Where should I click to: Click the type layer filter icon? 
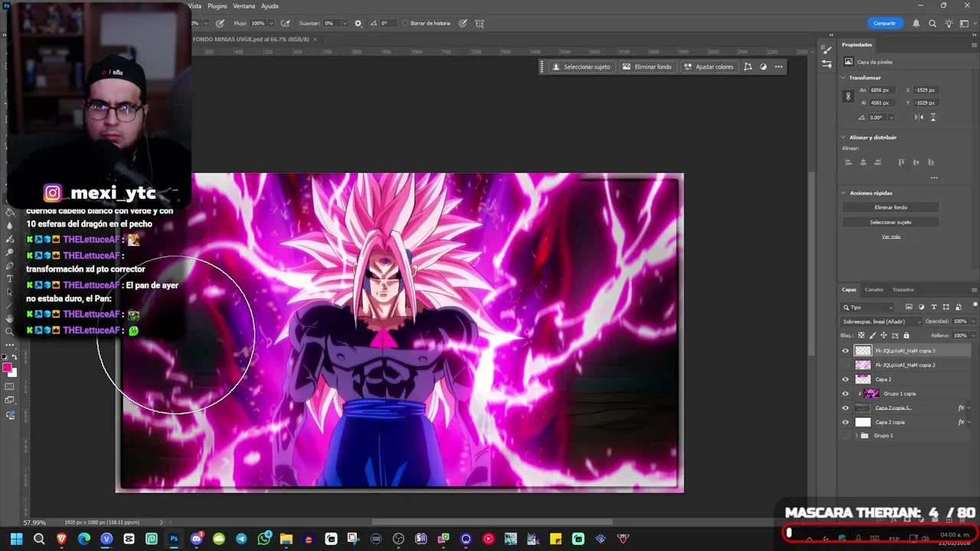933,307
